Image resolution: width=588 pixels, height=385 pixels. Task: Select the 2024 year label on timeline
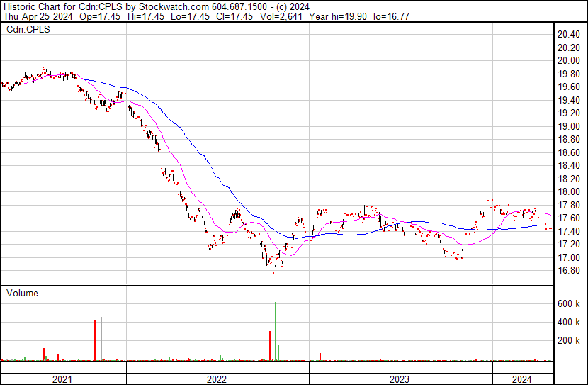point(522,379)
